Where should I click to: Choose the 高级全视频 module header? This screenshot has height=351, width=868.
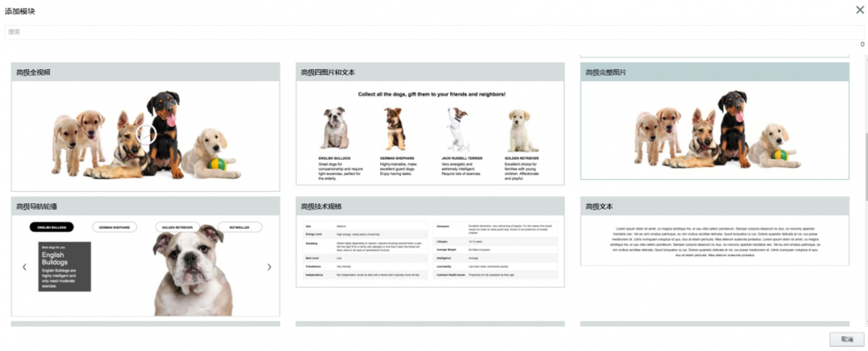tap(145, 72)
